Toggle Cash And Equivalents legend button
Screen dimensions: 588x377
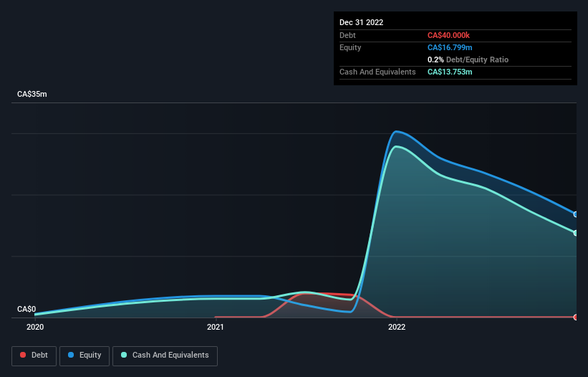[x=165, y=355]
